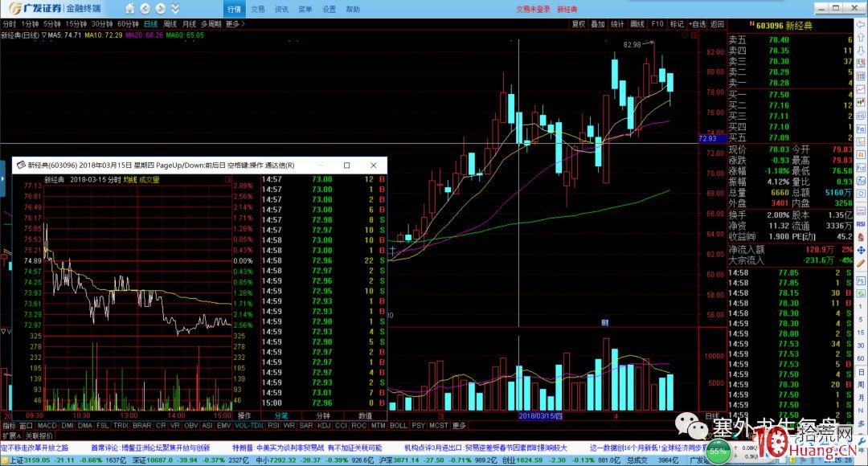The height and width of the screenshot is (466, 868).
Task: Click the 财 finance marker on chart
Action: (x=605, y=323)
